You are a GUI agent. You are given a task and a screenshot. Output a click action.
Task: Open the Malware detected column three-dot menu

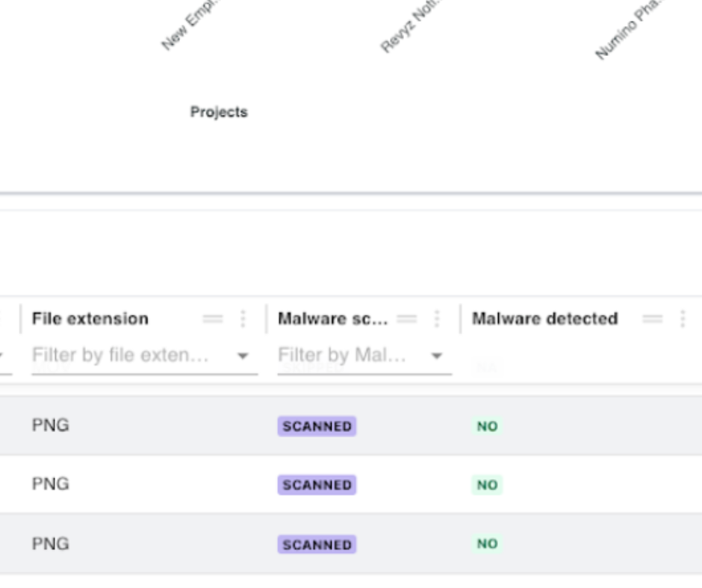[x=682, y=319]
